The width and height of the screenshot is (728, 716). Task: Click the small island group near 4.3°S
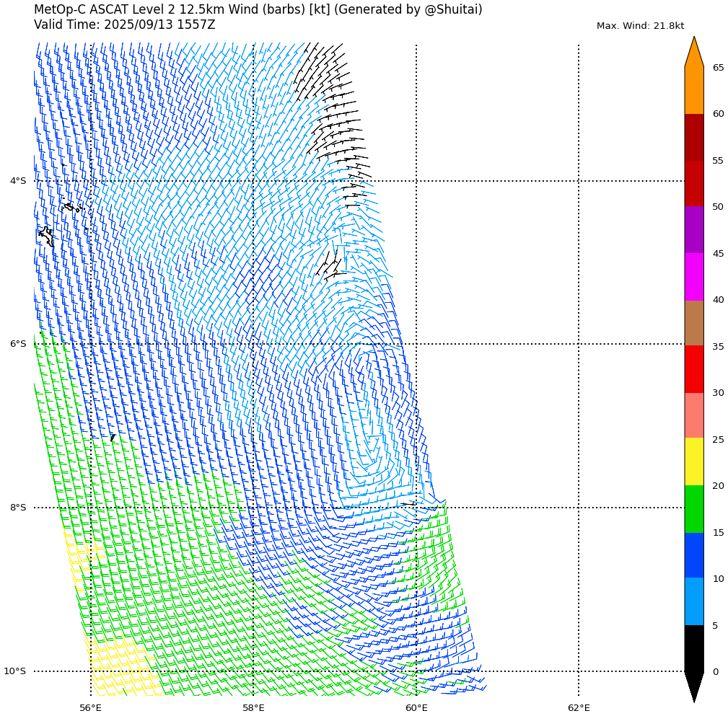(x=72, y=206)
